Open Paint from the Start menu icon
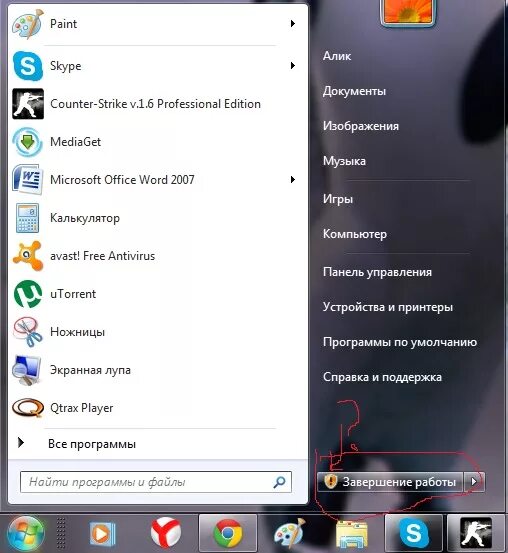508x553 pixels. tap(28, 24)
